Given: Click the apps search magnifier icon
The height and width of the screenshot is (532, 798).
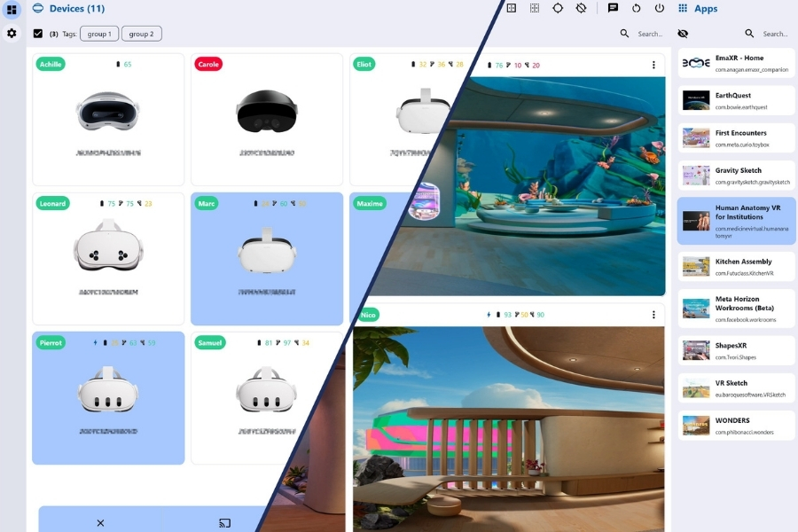Looking at the screenshot, I should 749,34.
